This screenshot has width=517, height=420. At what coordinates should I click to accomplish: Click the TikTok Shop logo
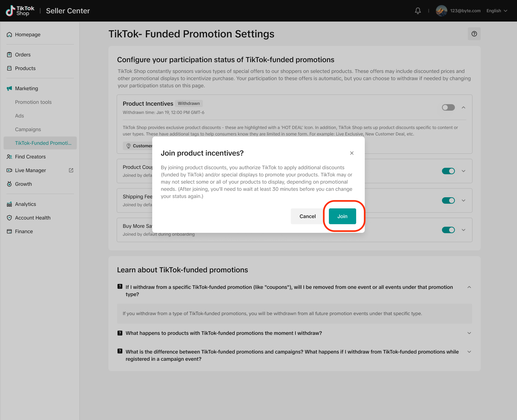click(20, 11)
